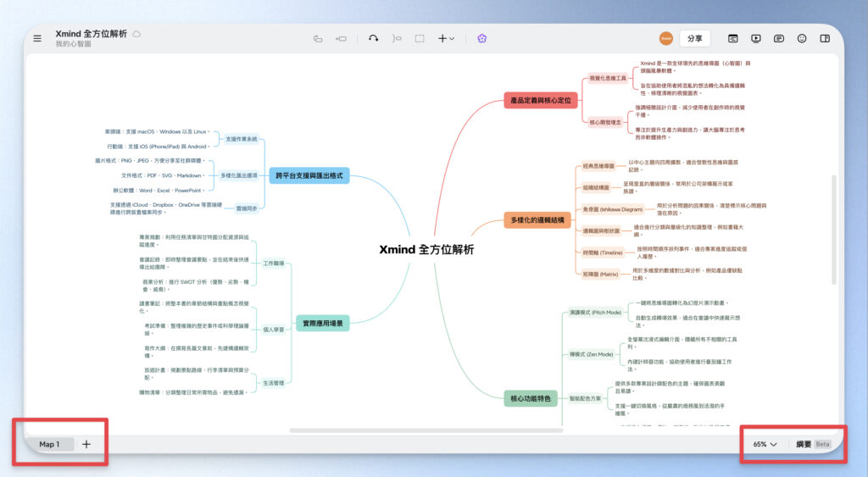Select subtopic "視覺化思維工具"

[x=608, y=79]
